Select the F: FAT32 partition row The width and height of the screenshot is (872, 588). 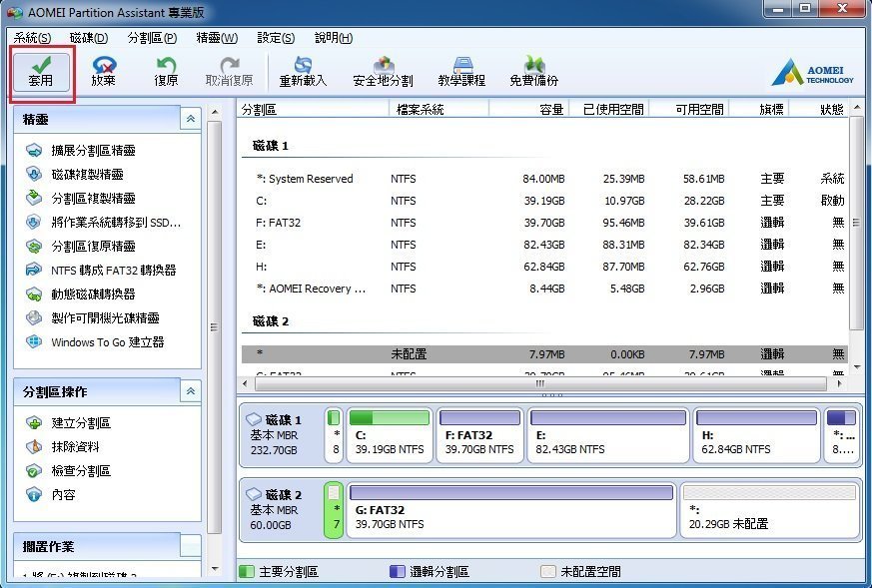tap(545, 223)
